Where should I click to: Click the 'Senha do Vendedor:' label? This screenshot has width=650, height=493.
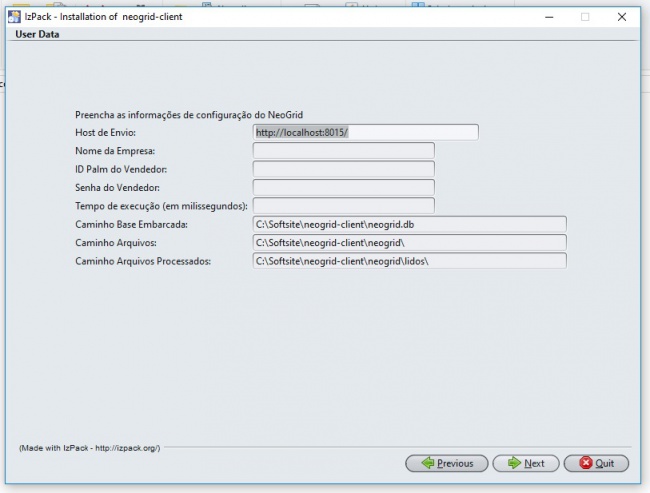pyautogui.click(x=117, y=188)
